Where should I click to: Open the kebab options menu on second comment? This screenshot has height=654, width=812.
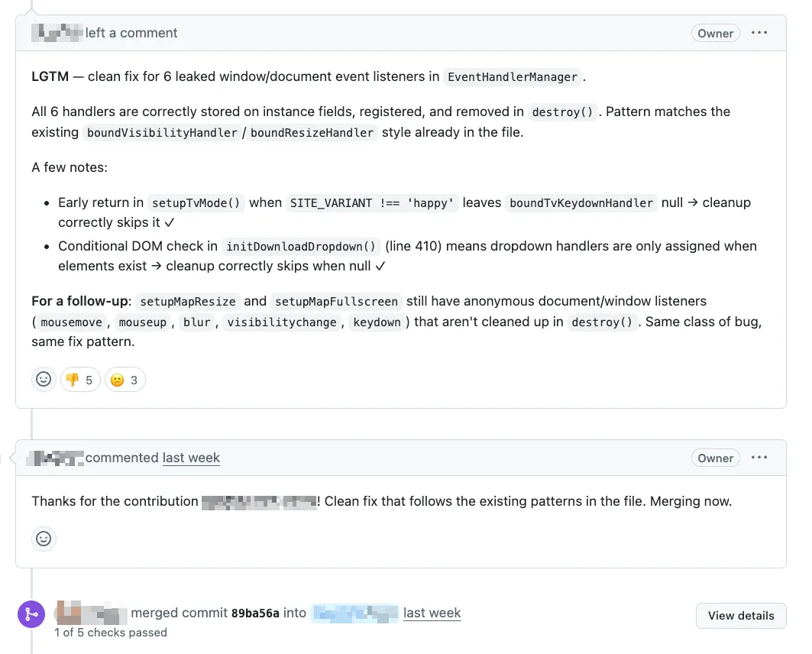[759, 457]
